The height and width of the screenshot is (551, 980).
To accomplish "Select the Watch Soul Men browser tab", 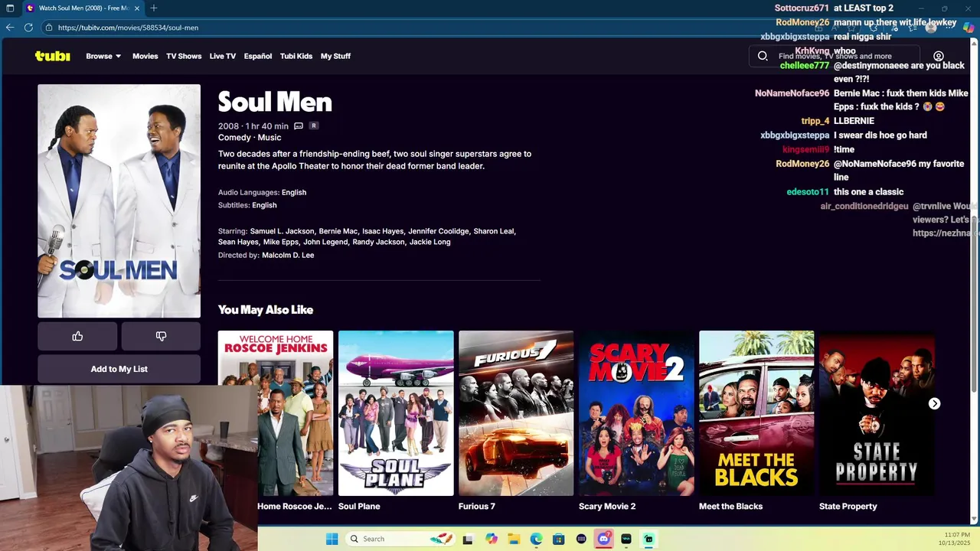I will pos(82,8).
